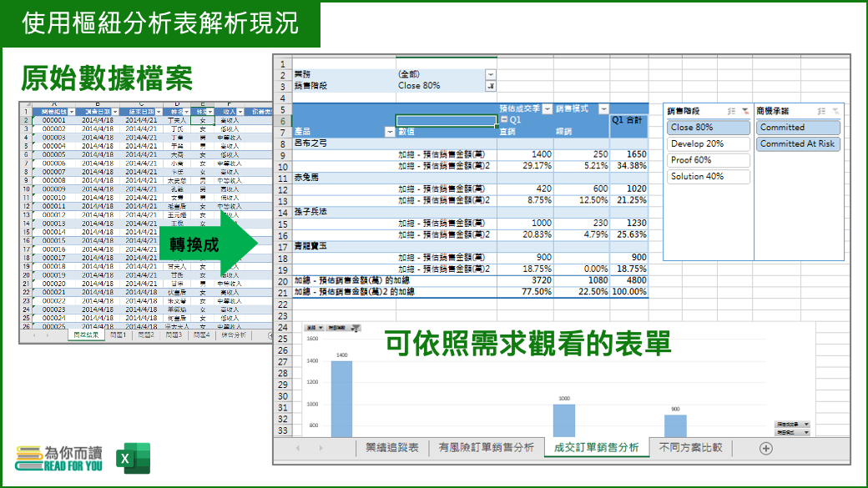
Task: Add a new sheet with plus icon
Action: pyautogui.click(x=765, y=448)
